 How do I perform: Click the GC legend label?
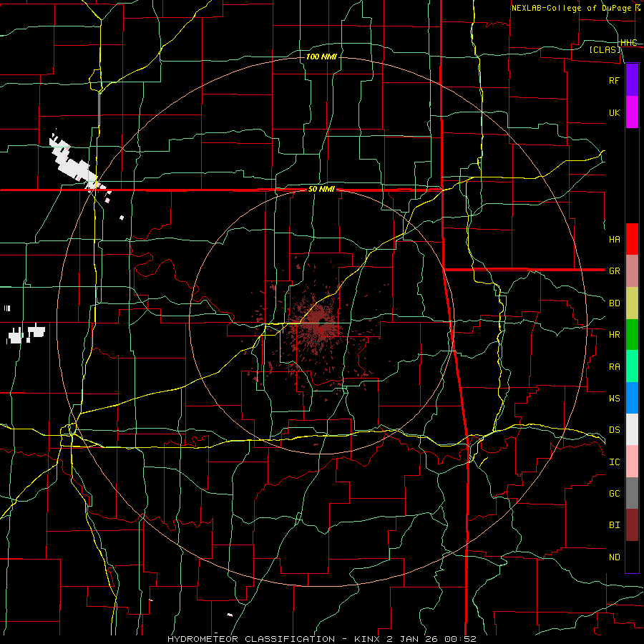point(614,494)
